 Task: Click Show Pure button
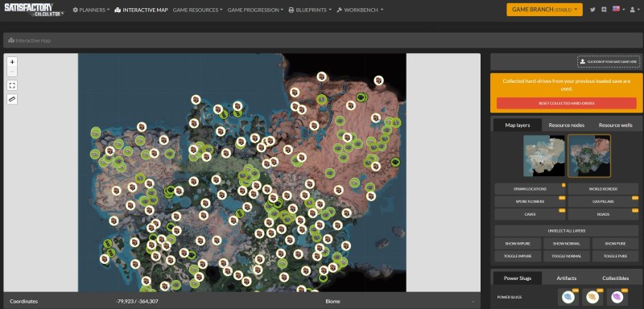coord(615,244)
